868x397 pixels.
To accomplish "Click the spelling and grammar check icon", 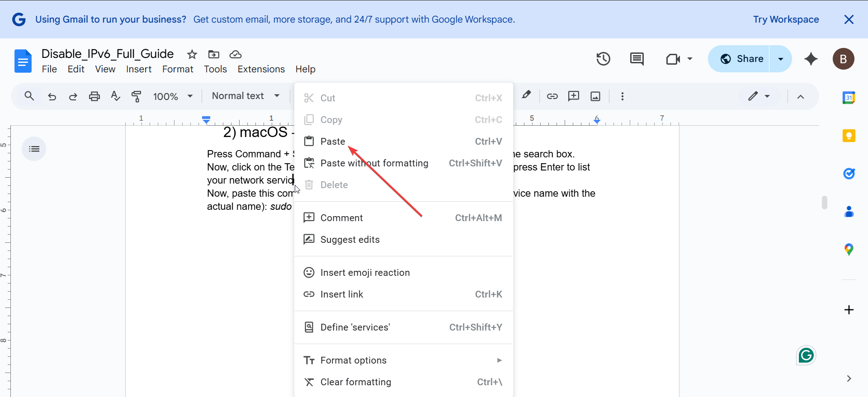I will (x=115, y=96).
